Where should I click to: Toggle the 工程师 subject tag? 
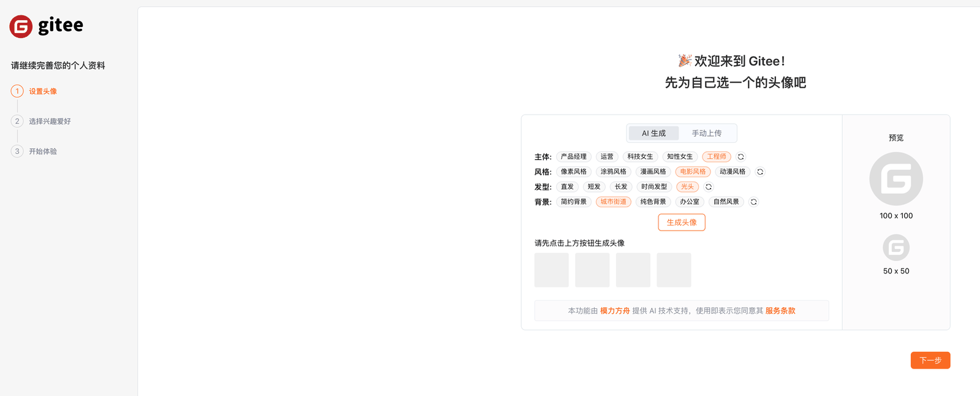pyautogui.click(x=717, y=157)
